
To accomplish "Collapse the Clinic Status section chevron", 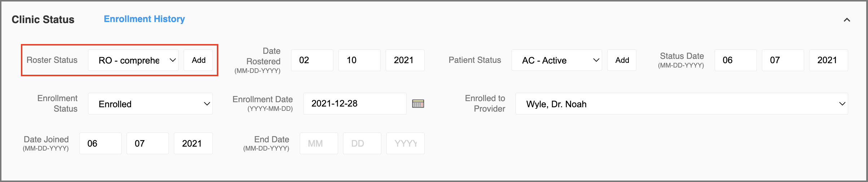I will (x=847, y=20).
